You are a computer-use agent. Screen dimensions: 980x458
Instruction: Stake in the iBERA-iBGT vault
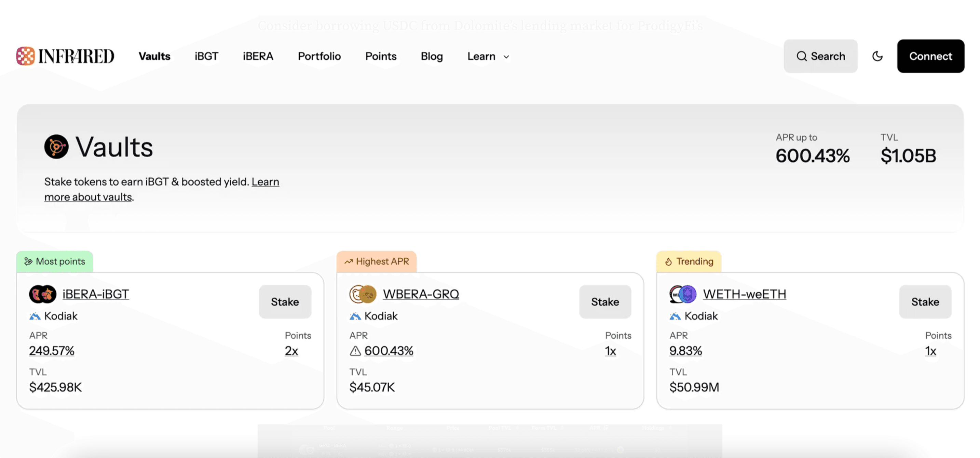pos(285,302)
